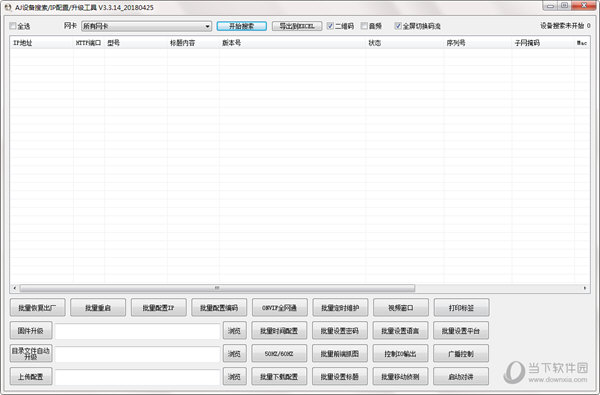Click the 上传配置 upload config button
Screen dimensions: 600x395
[x=31, y=376]
